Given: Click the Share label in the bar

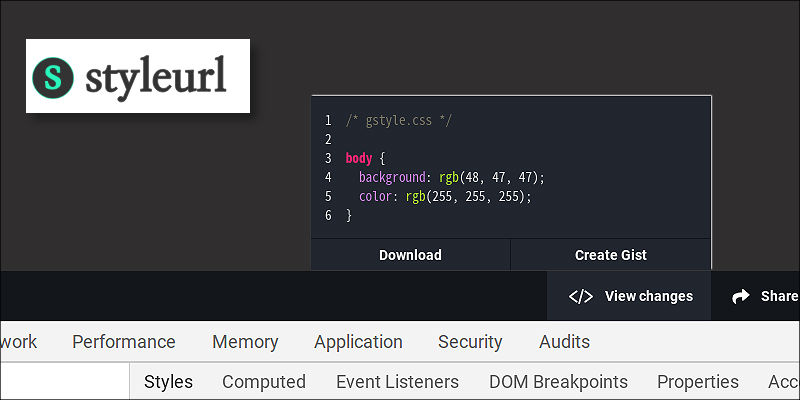Looking at the screenshot, I should point(780,296).
